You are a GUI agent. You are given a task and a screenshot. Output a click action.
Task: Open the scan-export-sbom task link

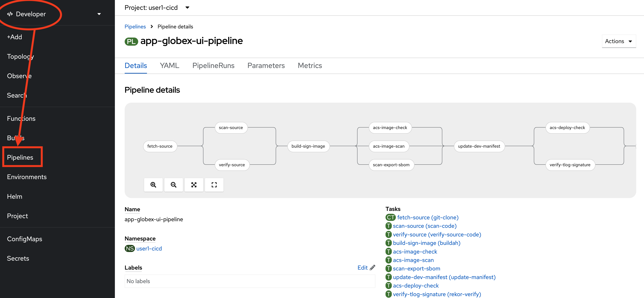click(x=416, y=268)
